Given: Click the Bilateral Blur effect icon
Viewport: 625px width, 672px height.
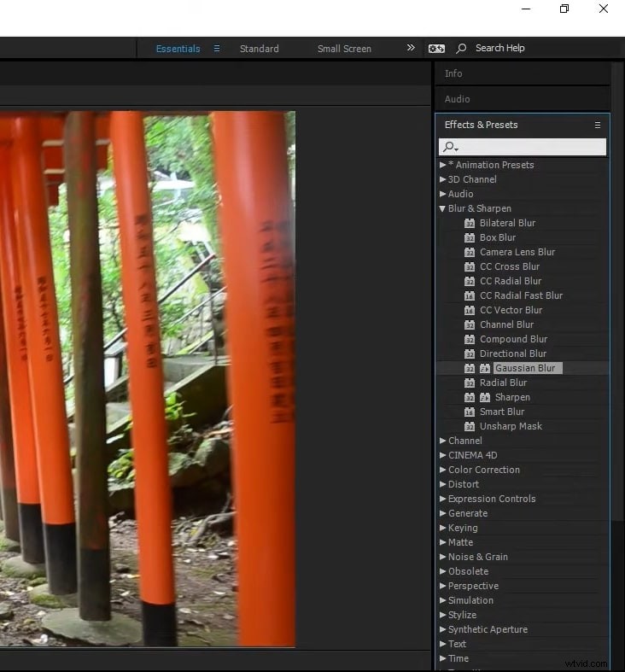Looking at the screenshot, I should [x=470, y=223].
